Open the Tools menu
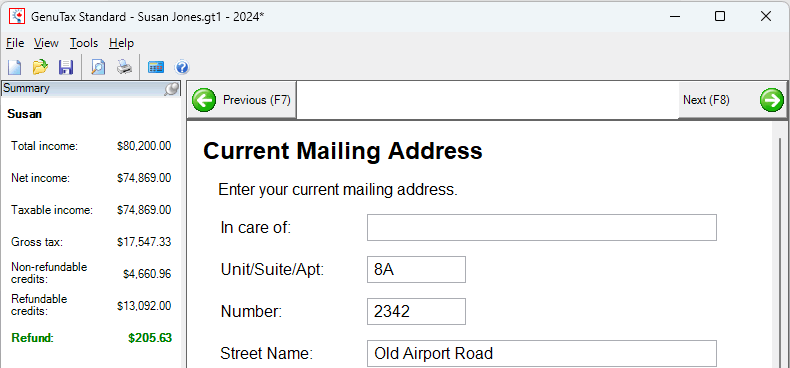790x368 pixels. (x=84, y=43)
